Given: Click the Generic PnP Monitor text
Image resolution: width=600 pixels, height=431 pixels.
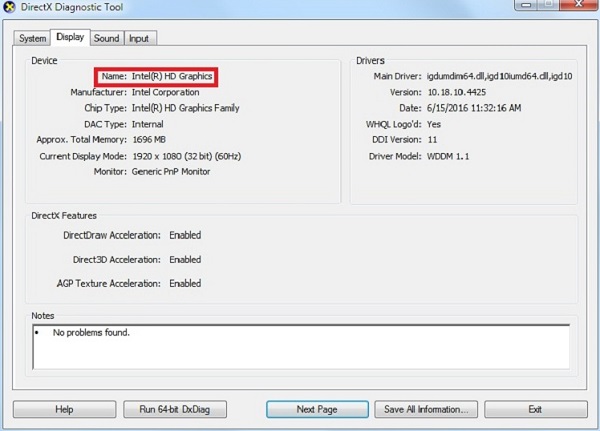Looking at the screenshot, I should click(x=174, y=172).
